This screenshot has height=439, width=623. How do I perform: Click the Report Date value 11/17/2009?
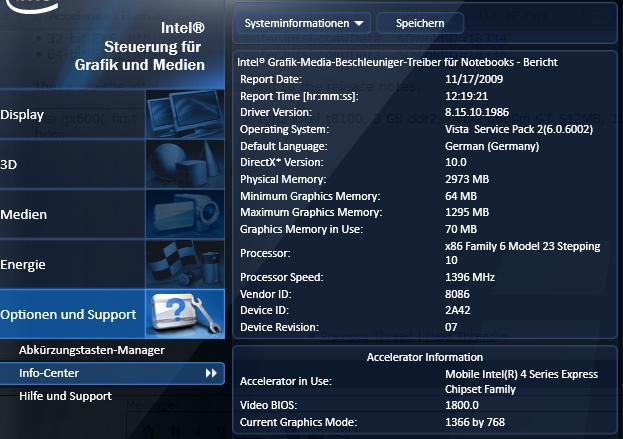point(474,79)
